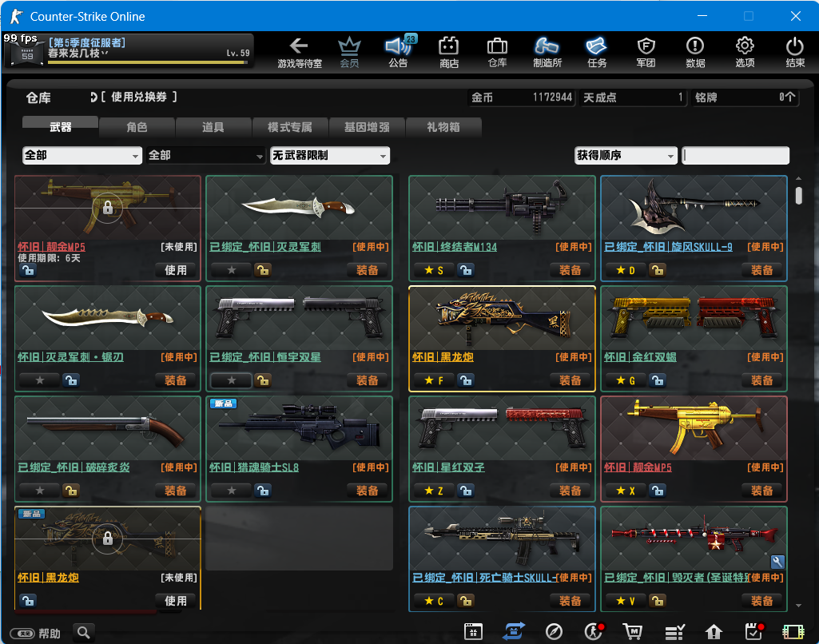Click 装备 for 金红双蝎
819x644 pixels.
[761, 380]
